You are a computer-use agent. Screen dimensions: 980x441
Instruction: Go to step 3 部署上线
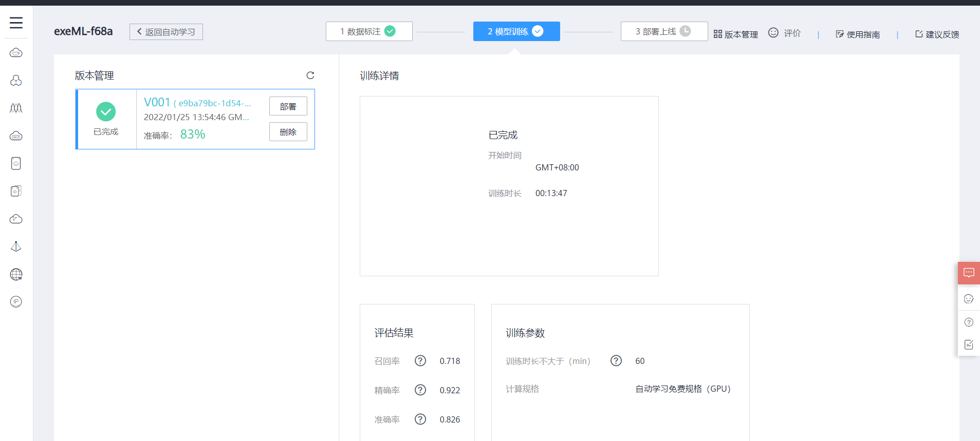(x=664, y=31)
